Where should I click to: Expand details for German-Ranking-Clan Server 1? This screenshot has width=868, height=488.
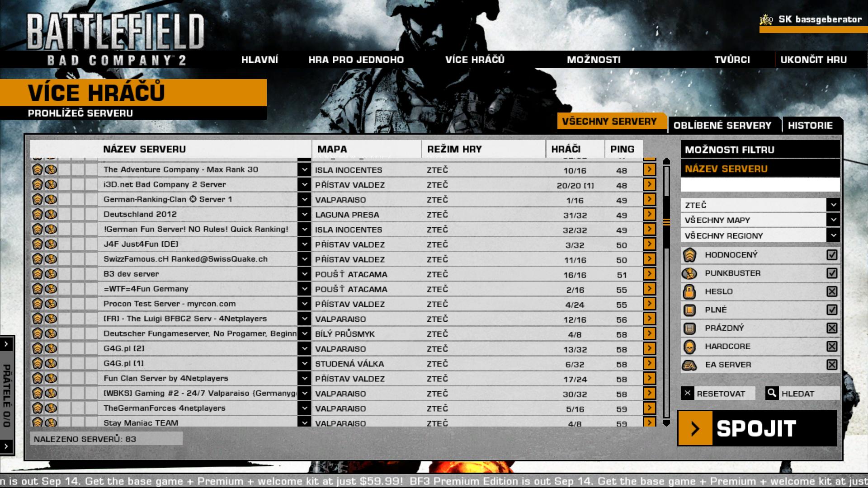click(304, 199)
